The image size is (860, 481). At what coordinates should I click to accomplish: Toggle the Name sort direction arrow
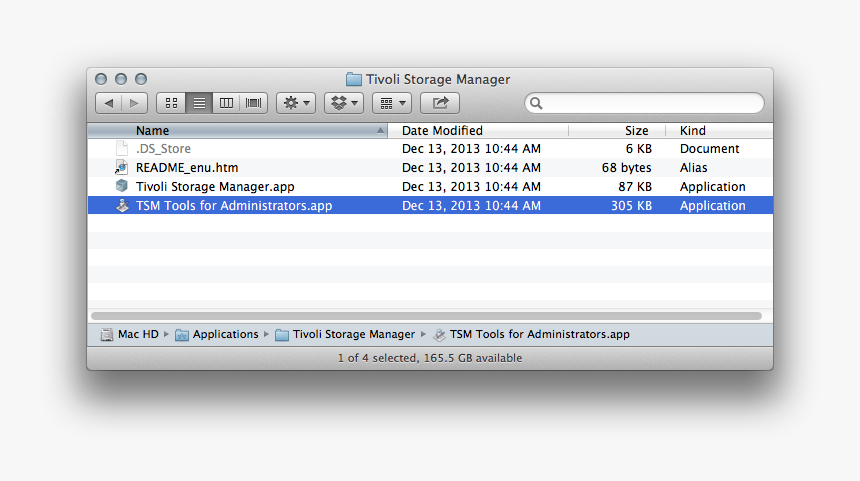pyautogui.click(x=380, y=131)
